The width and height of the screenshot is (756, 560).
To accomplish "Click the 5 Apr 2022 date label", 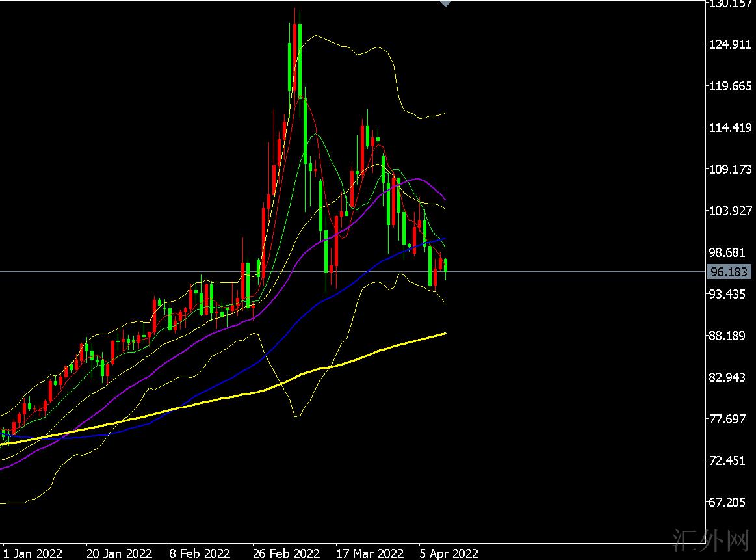I will pos(449,553).
